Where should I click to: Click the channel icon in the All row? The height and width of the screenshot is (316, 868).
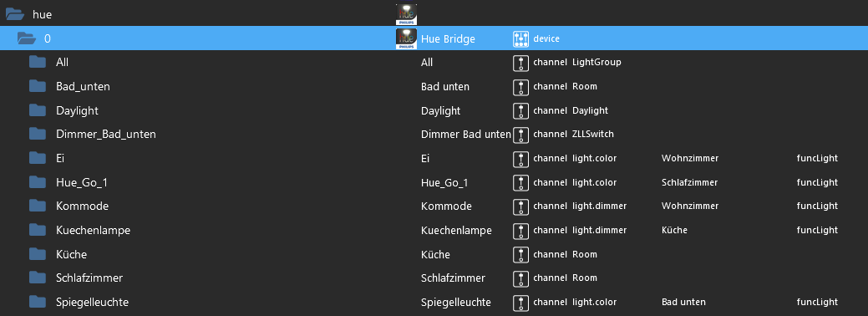[x=521, y=63]
